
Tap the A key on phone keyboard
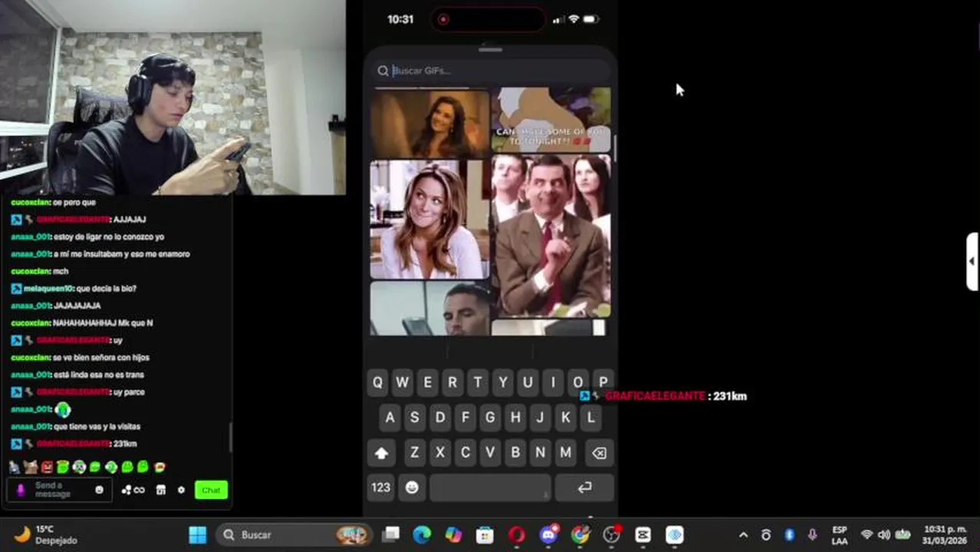click(390, 418)
